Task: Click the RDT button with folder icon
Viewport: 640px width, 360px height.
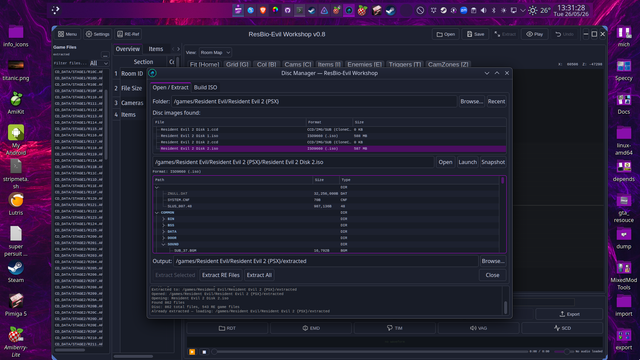Action: [227, 328]
